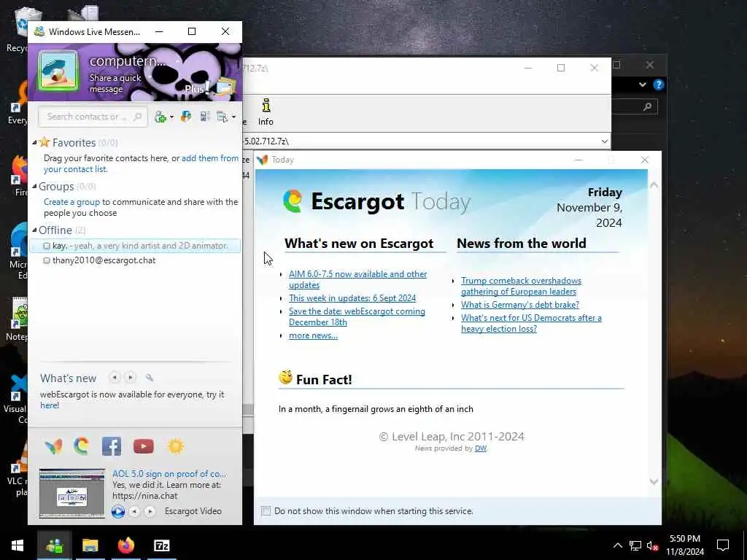The image size is (747, 560).
Task: Open the user display picture in Messenger
Action: [x=58, y=71]
